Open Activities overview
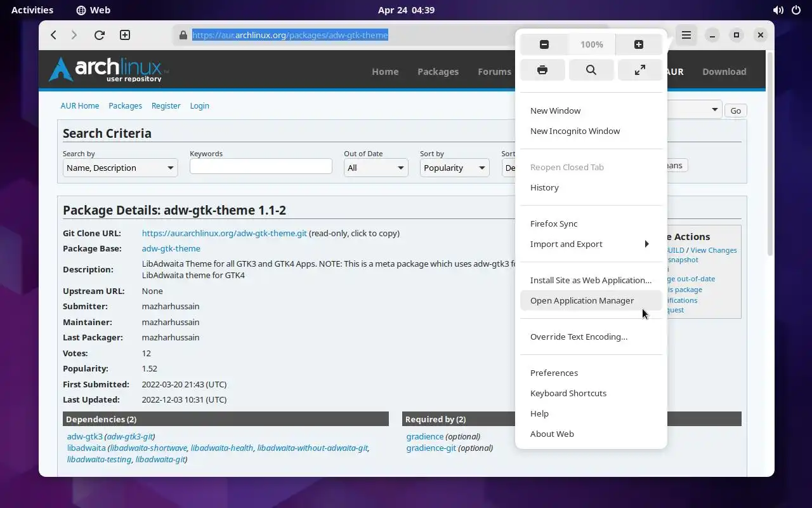Viewport: 812px width, 508px height. click(32, 10)
